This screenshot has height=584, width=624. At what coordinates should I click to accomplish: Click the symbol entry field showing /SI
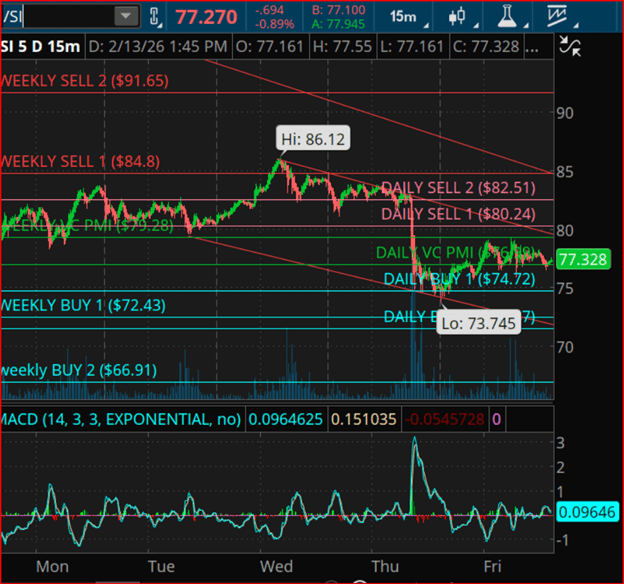tap(55, 16)
